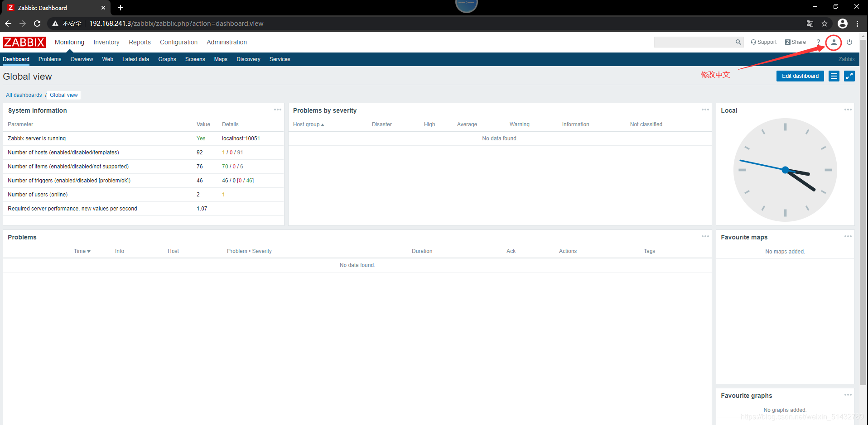Sort by Host group column
The width and height of the screenshot is (868, 425).
[x=309, y=124]
